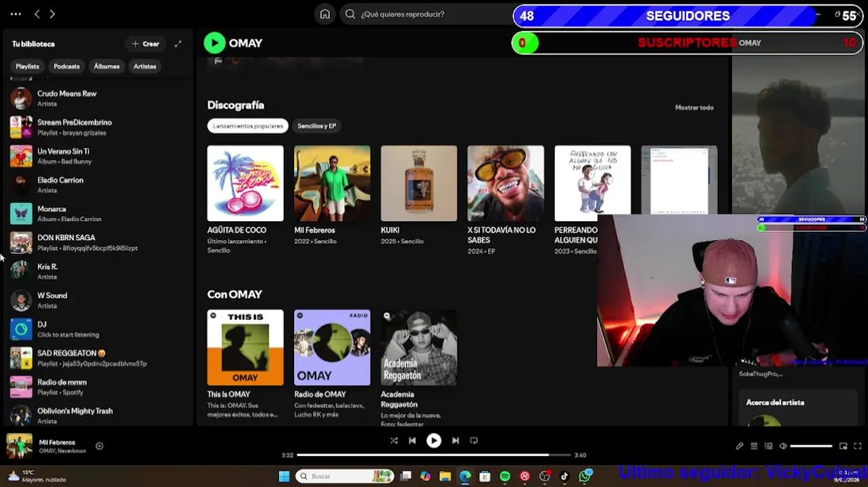The width and height of the screenshot is (868, 487).
Task: Open Oblivion's Mighty Trash artist
Action: point(98,415)
